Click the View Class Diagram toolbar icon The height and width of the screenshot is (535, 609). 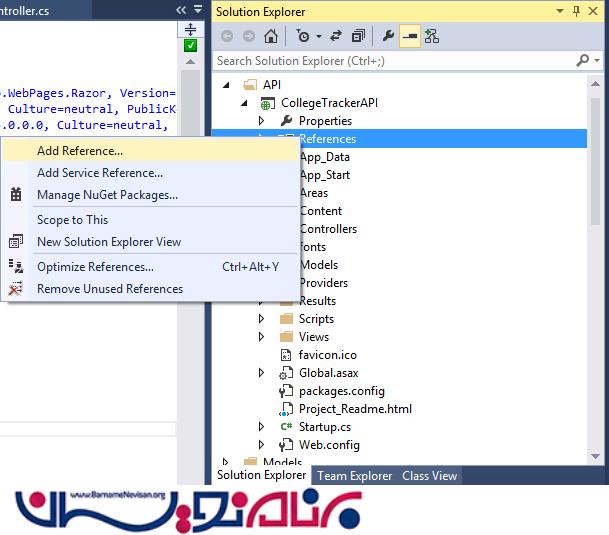pyautogui.click(x=431, y=36)
